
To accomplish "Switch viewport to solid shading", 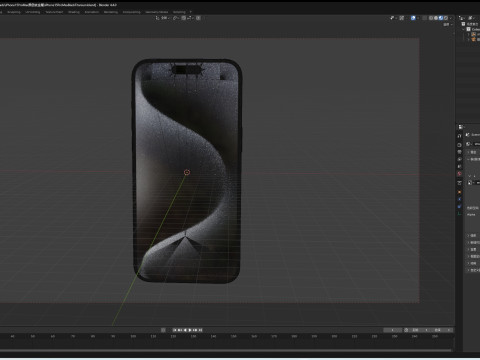I will point(436,18).
